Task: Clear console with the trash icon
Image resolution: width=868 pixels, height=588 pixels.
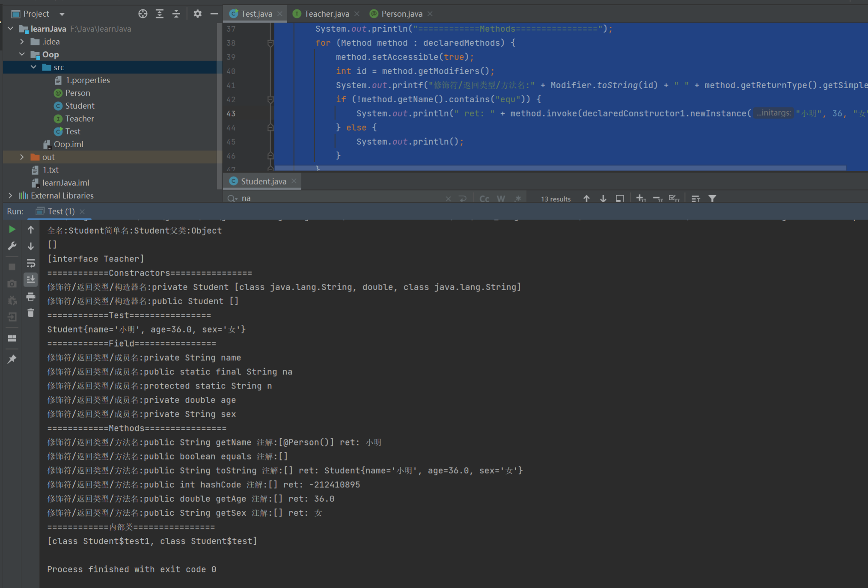Action: click(31, 313)
